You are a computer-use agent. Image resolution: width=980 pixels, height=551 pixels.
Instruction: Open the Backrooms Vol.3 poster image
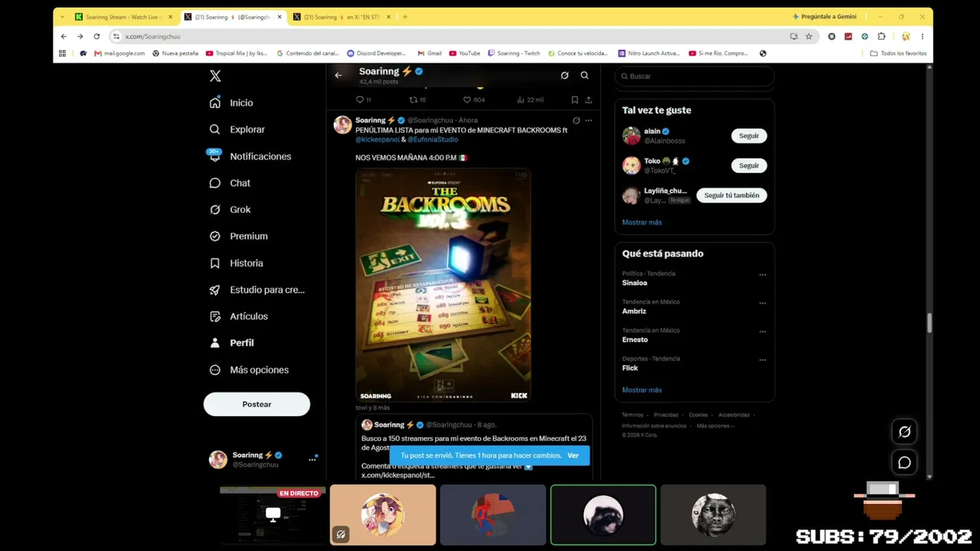[443, 285]
